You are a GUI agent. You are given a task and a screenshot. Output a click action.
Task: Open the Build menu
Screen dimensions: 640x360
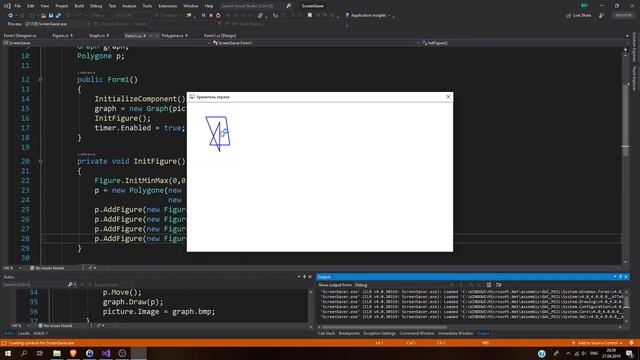point(79,6)
